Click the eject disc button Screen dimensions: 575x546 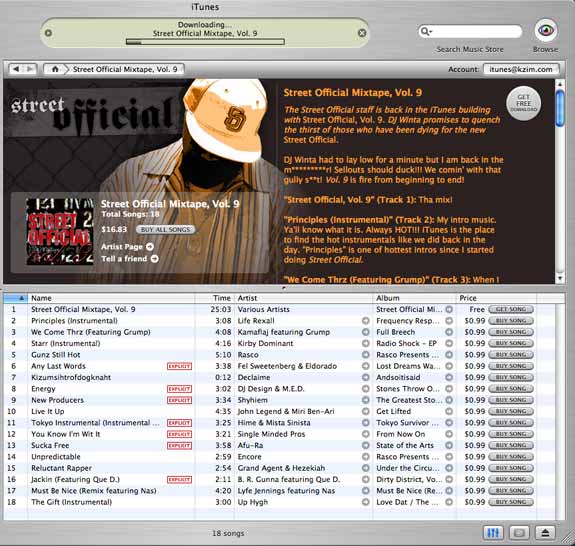545,532
